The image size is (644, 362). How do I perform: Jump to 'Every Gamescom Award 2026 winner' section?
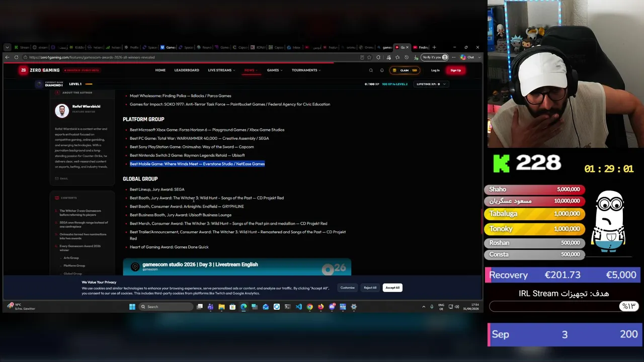click(80, 248)
